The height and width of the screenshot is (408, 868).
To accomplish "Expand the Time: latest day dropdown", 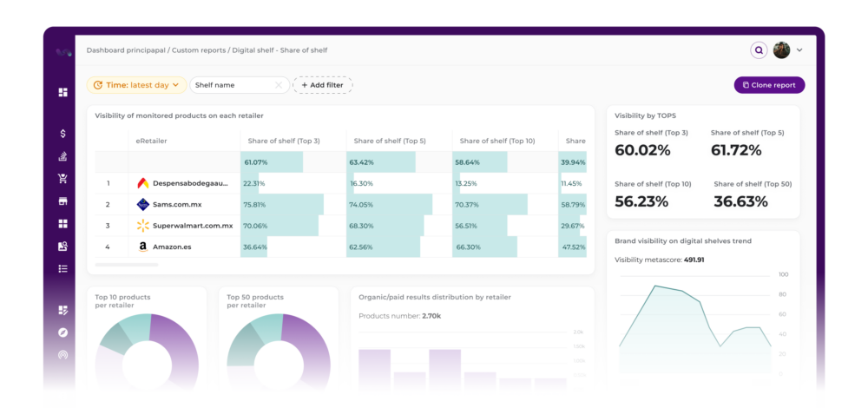I will click(x=136, y=85).
